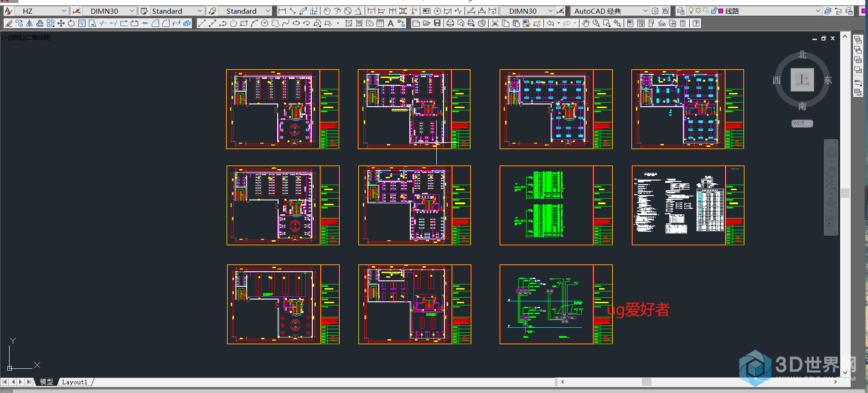Viewport: 868px width, 393px height.
Task: Select the Line draw tool
Action: point(202,23)
